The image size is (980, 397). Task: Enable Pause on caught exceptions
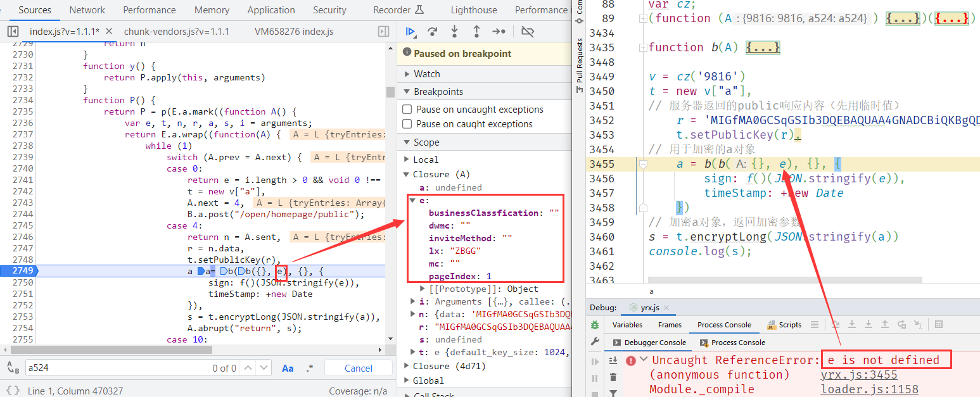click(407, 124)
